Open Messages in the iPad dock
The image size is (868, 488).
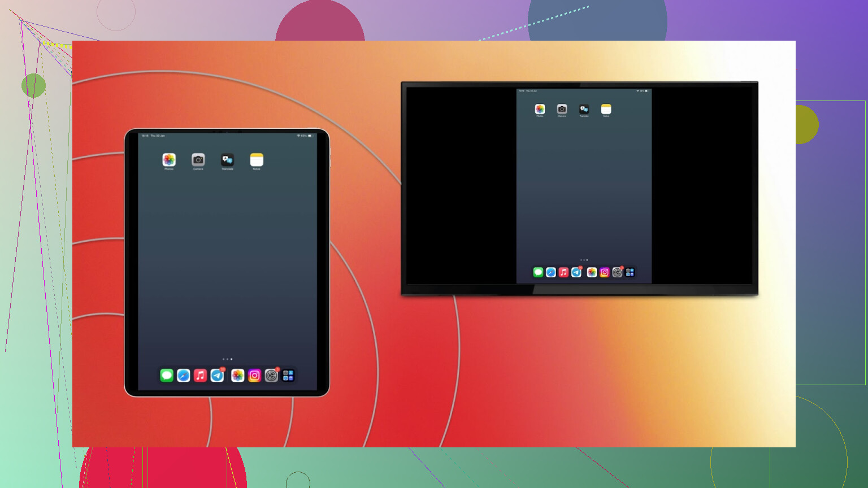point(167,376)
